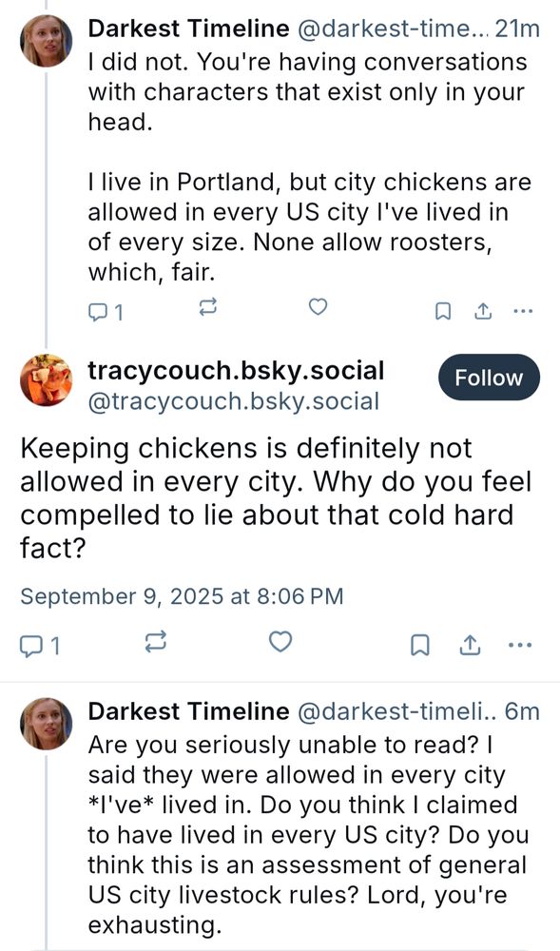
Task: Follow tracycouch.bsky.social
Action: pyautogui.click(x=489, y=378)
